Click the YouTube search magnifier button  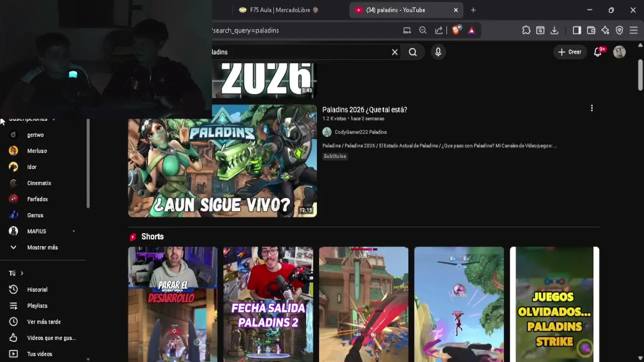point(413,52)
